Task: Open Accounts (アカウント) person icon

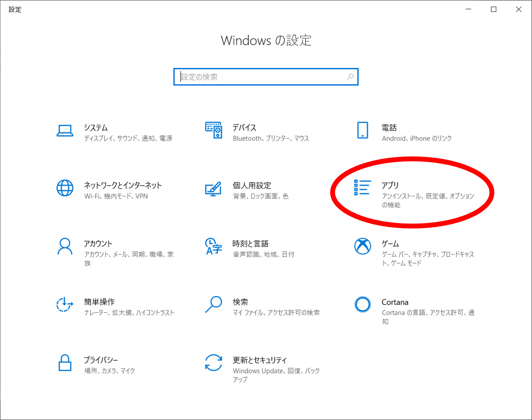Action: point(65,246)
